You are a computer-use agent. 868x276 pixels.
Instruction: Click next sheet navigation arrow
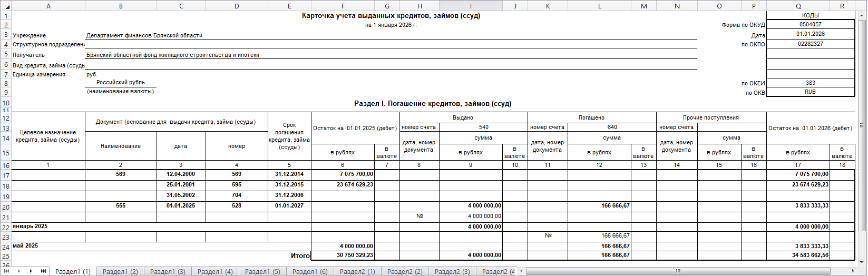tap(31, 271)
